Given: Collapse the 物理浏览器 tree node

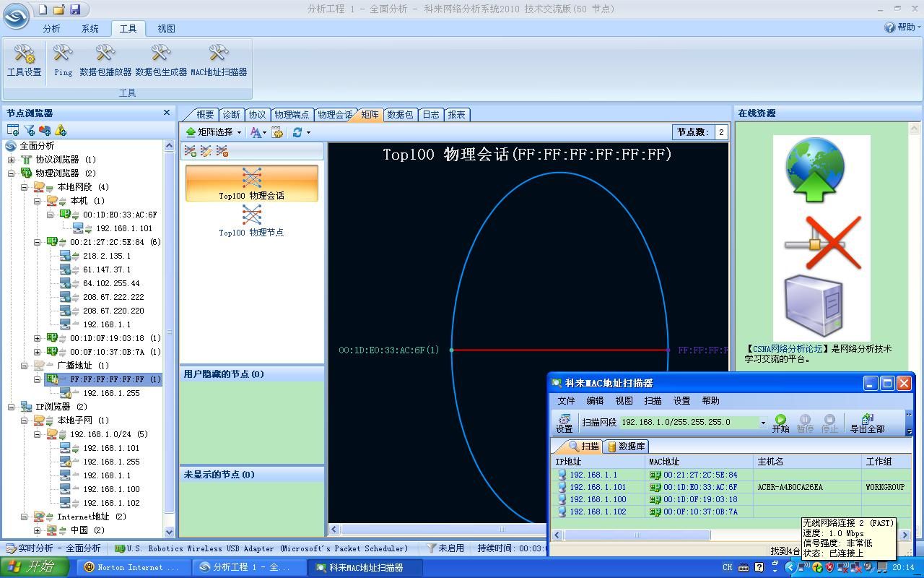Looking at the screenshot, I should (x=12, y=173).
